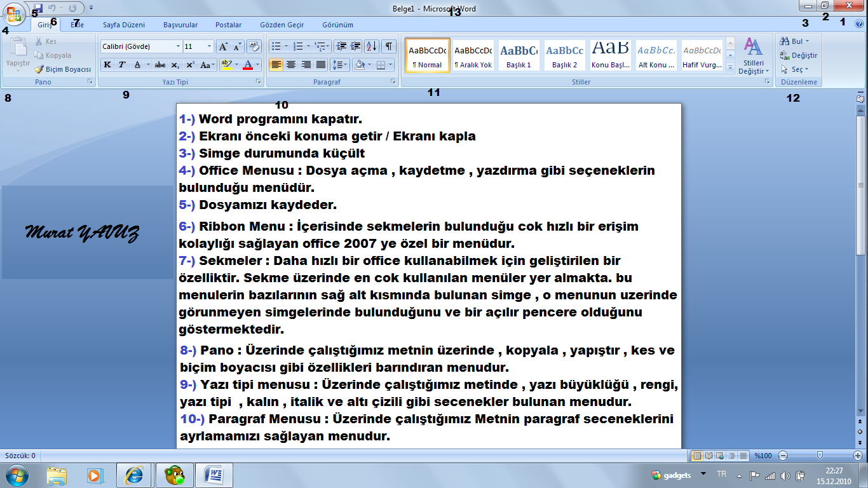Click the Değiştir replace command
868x488 pixels.
coord(799,55)
